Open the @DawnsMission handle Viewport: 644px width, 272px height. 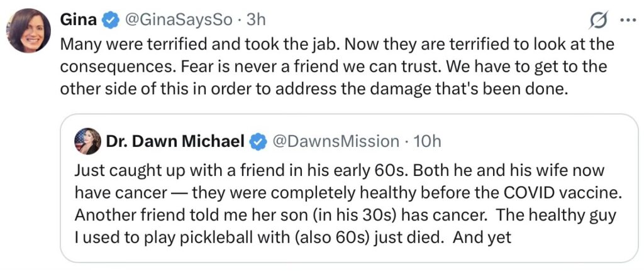(335, 142)
